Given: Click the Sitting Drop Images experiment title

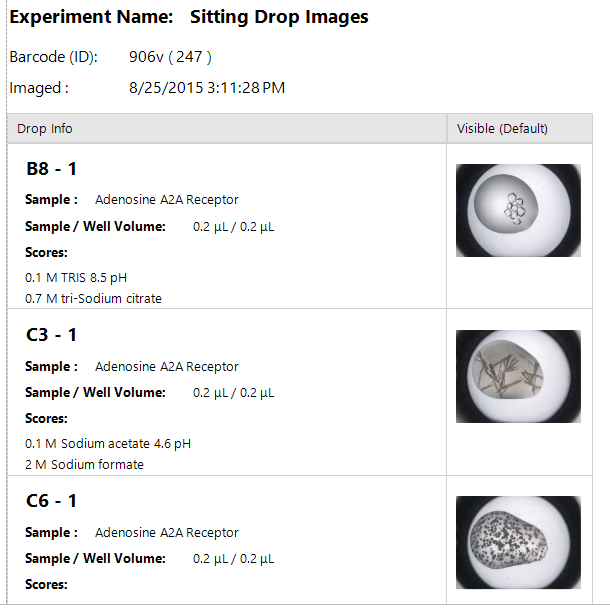Looking at the screenshot, I should pyautogui.click(x=279, y=17).
